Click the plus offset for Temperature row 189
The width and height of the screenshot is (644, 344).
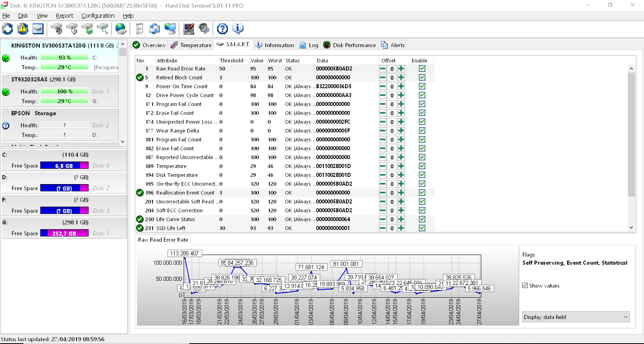click(401, 166)
